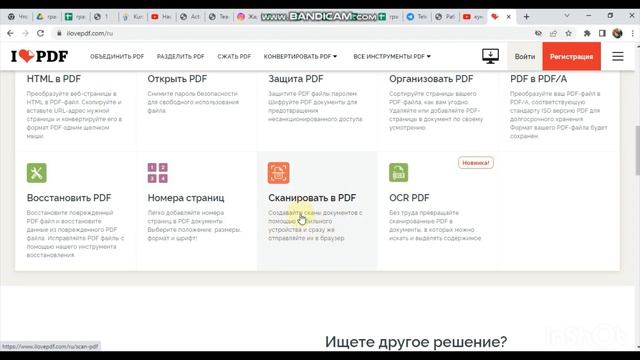Open the Chrome three-dot menu

point(632,33)
